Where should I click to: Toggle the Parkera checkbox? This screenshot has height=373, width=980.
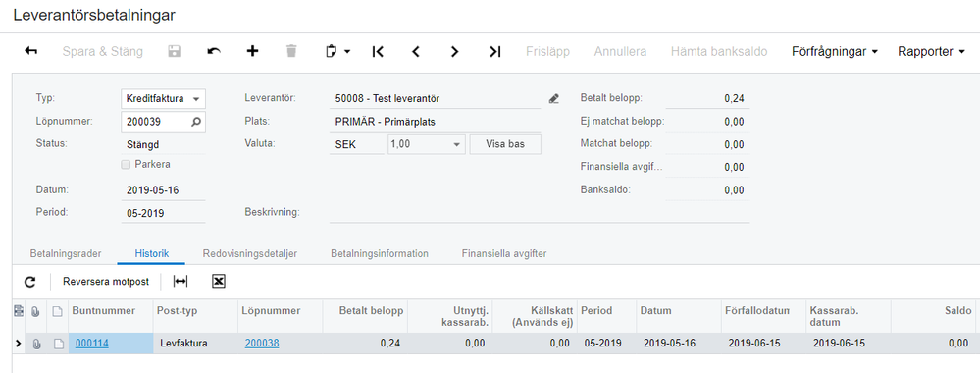point(126,165)
